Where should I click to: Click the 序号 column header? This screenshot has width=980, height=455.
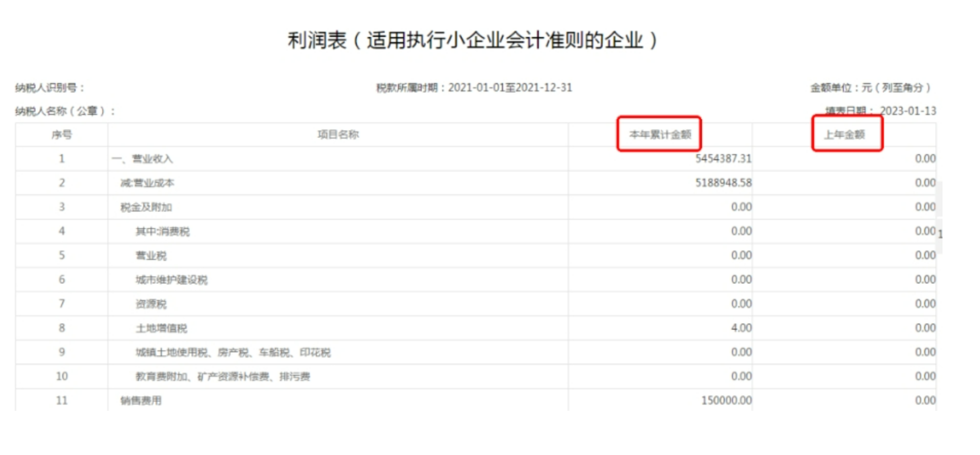62,135
